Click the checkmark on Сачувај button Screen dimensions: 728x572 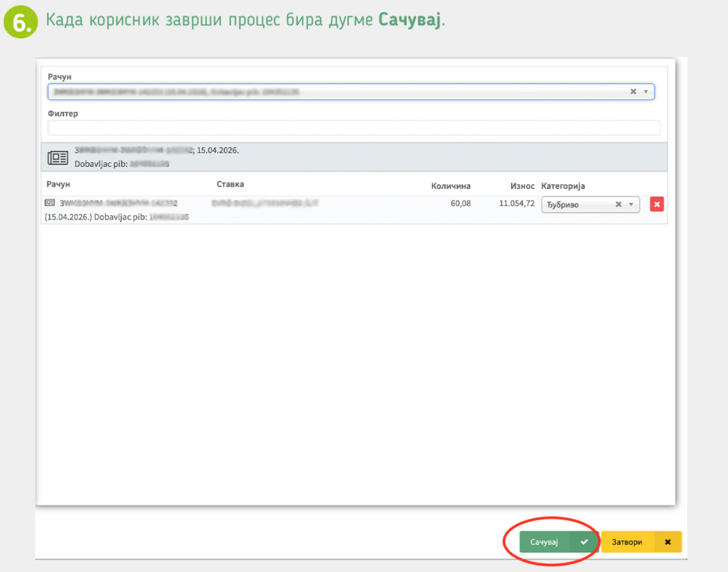584,541
